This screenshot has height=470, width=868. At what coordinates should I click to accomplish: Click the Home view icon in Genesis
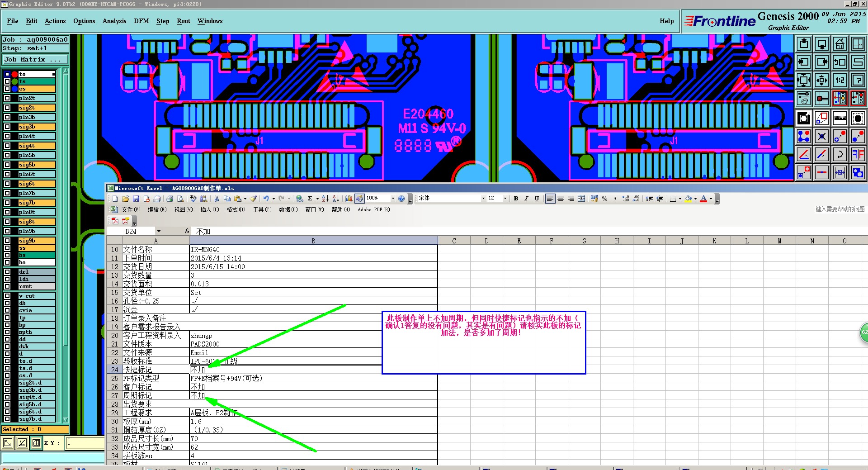pyautogui.click(x=840, y=44)
